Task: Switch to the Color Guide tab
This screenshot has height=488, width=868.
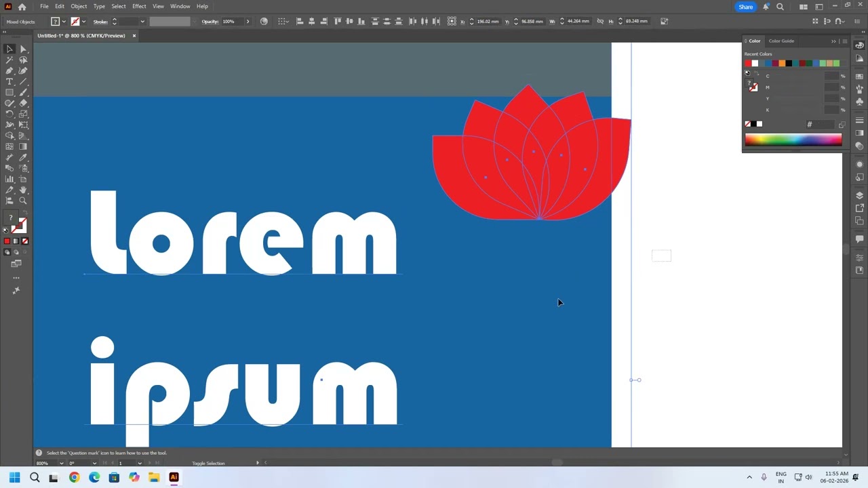Action: tap(781, 41)
